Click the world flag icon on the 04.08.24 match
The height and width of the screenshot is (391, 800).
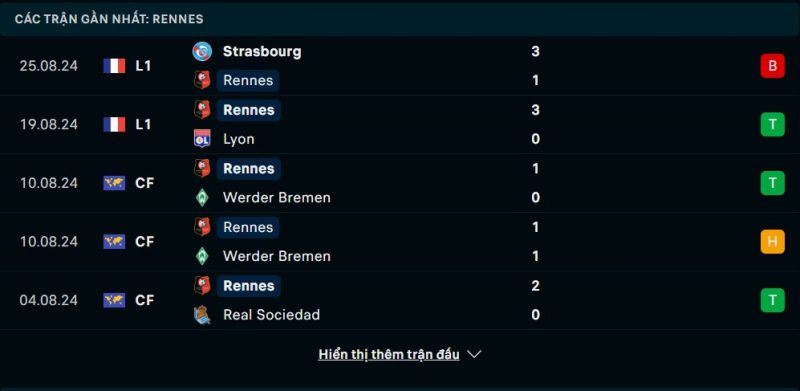click(x=114, y=300)
